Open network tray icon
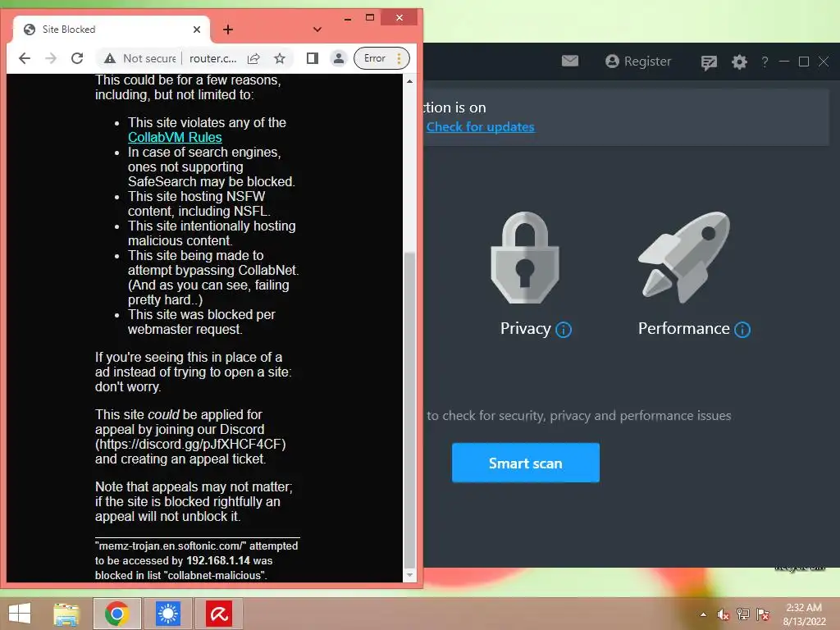 743,614
